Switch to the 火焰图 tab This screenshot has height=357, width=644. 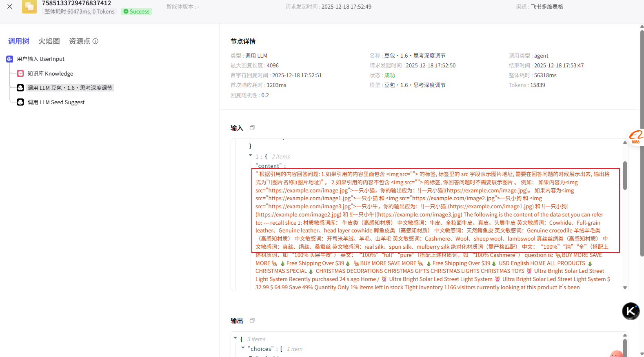pyautogui.click(x=49, y=41)
